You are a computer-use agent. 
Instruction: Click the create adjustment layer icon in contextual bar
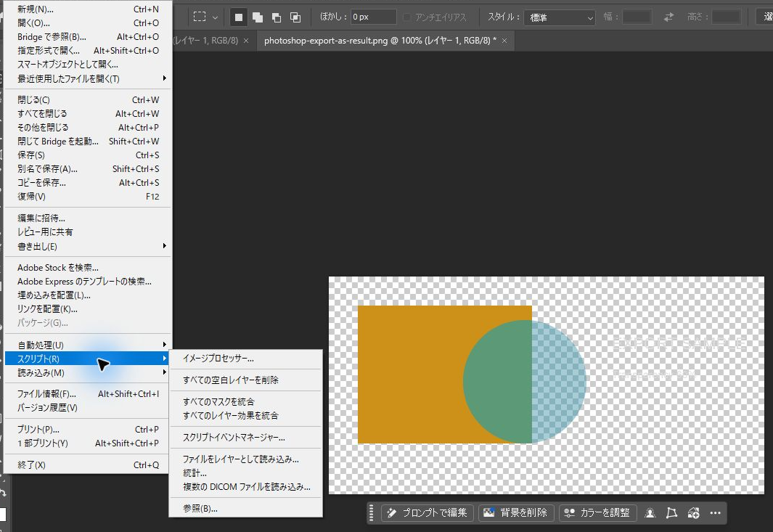[x=694, y=513]
